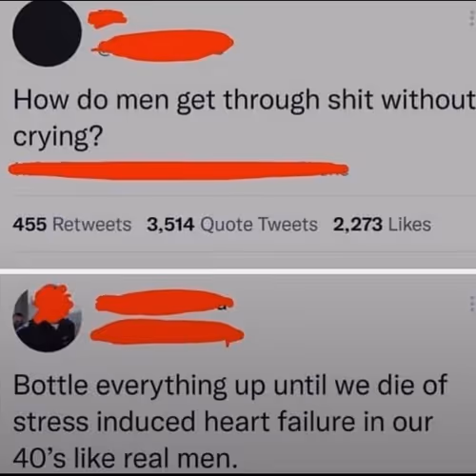
Task: Click the "How do men get through" tweet line
Action: pyautogui.click(x=245, y=100)
